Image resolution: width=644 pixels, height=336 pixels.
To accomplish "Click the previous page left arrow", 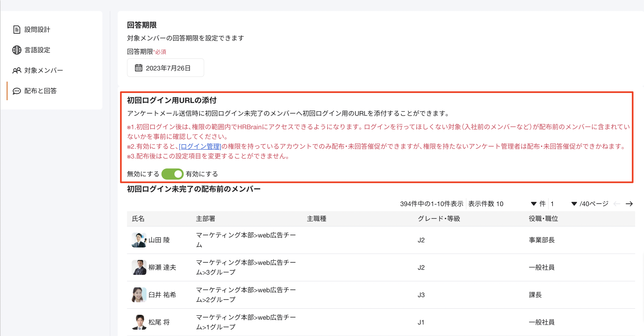I will click(617, 204).
